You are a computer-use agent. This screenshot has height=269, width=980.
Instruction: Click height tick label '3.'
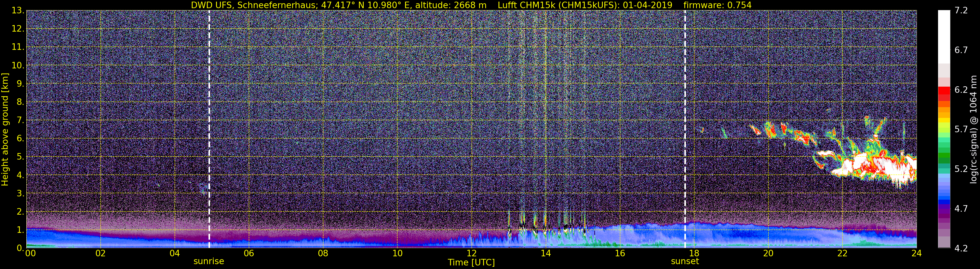(x=20, y=193)
